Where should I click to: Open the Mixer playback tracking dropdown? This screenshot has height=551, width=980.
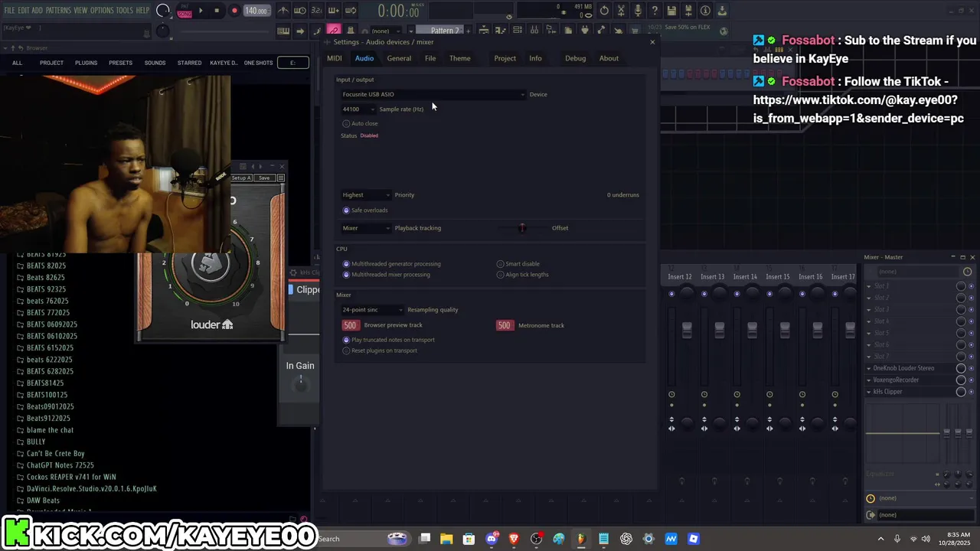pyautogui.click(x=366, y=228)
